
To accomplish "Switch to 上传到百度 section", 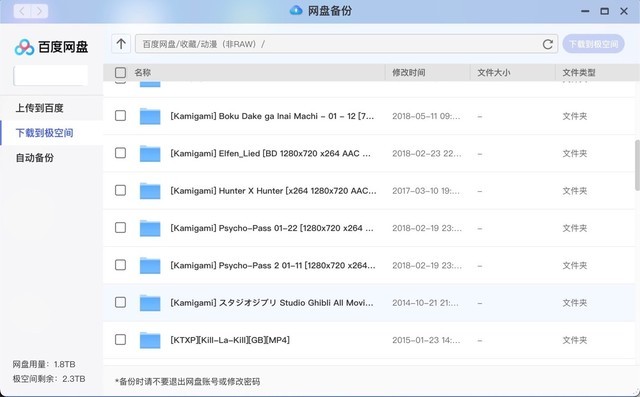I will tap(40, 108).
